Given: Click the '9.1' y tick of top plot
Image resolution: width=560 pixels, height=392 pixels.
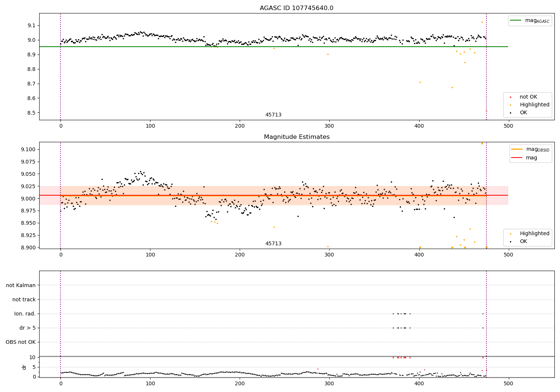Looking at the screenshot, I should point(32,25).
